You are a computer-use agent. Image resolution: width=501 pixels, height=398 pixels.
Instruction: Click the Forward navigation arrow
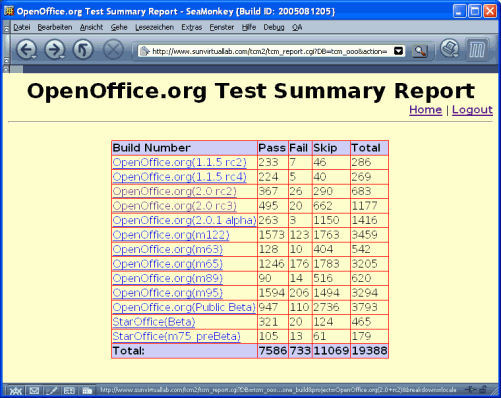(x=54, y=50)
